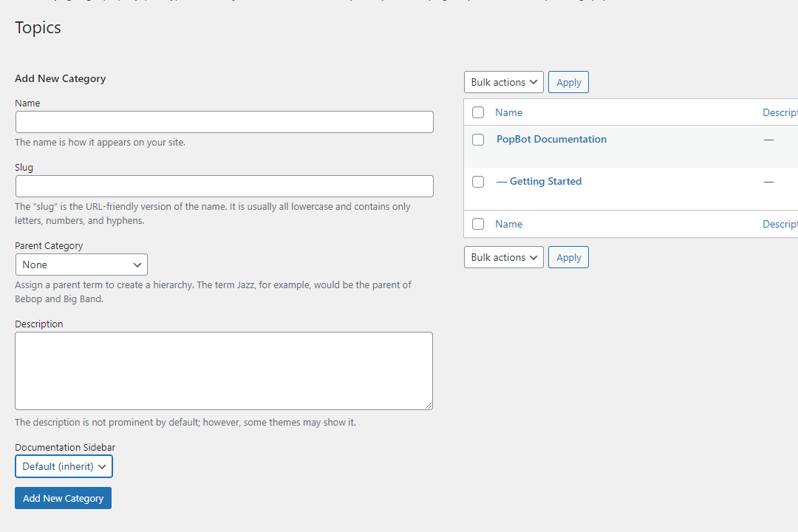Toggle the select-all checkbox in table footer

coord(478,224)
